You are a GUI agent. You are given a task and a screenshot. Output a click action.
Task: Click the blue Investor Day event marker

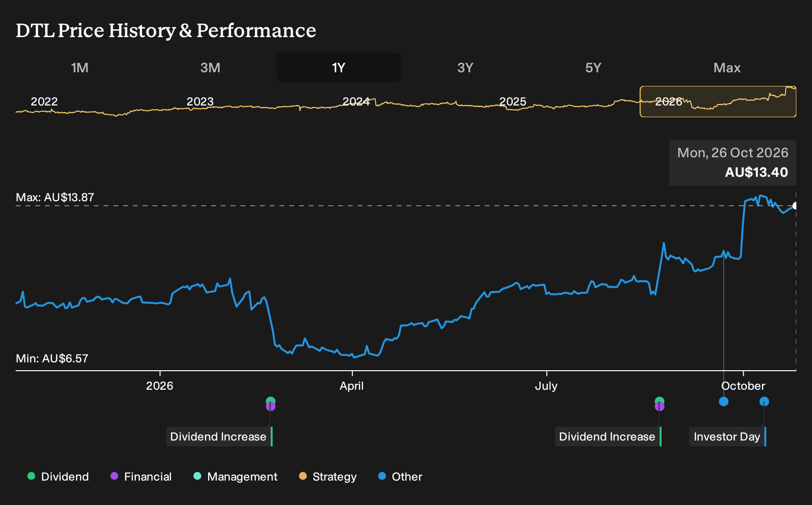pyautogui.click(x=764, y=401)
